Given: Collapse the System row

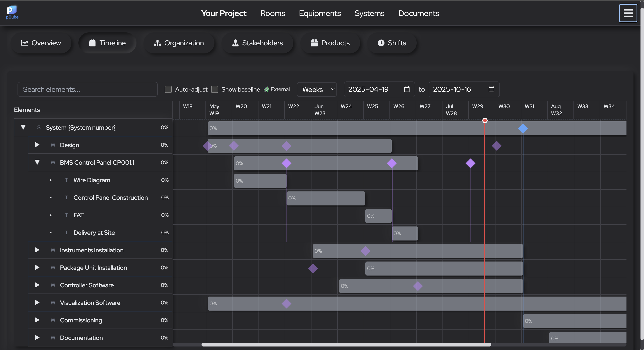Looking at the screenshot, I should pyautogui.click(x=23, y=127).
